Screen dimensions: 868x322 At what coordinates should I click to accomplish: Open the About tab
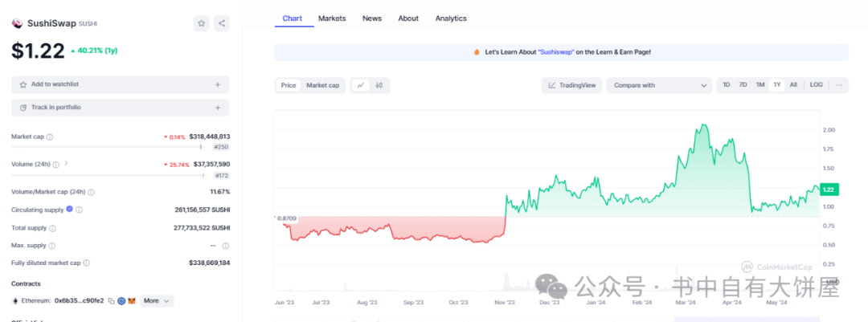(x=408, y=18)
